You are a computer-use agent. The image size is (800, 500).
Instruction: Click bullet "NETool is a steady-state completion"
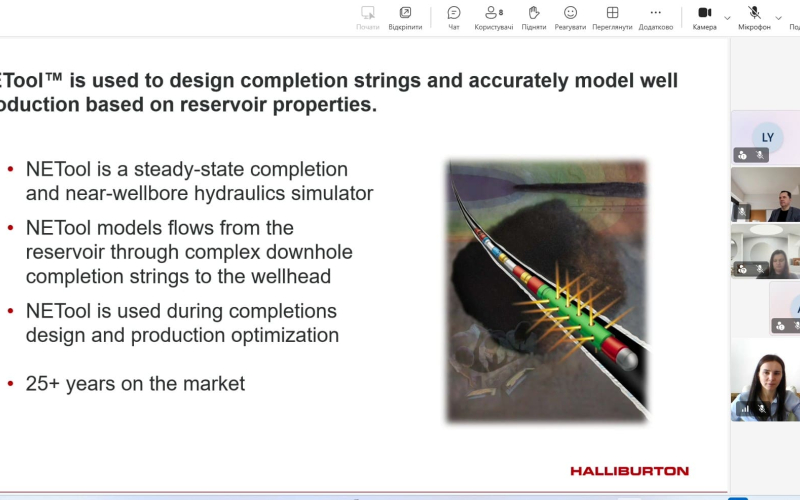click(x=187, y=169)
